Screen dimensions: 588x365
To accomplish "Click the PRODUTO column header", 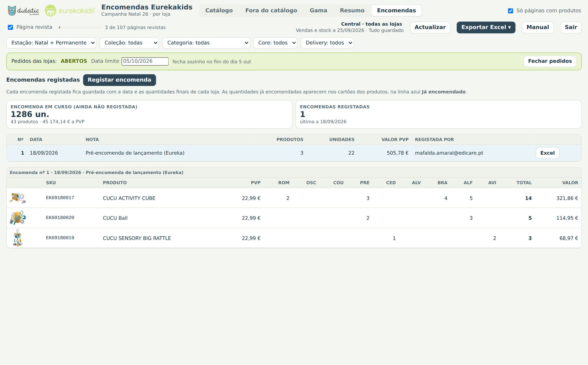I will pyautogui.click(x=115, y=183).
